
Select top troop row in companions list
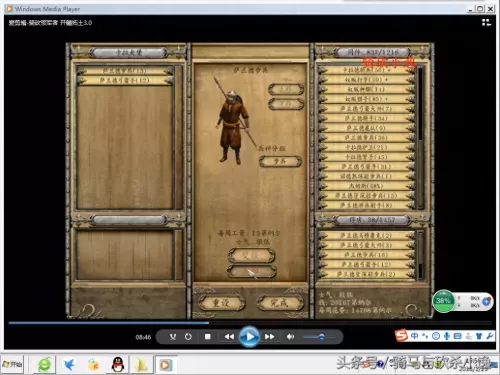[366, 70]
